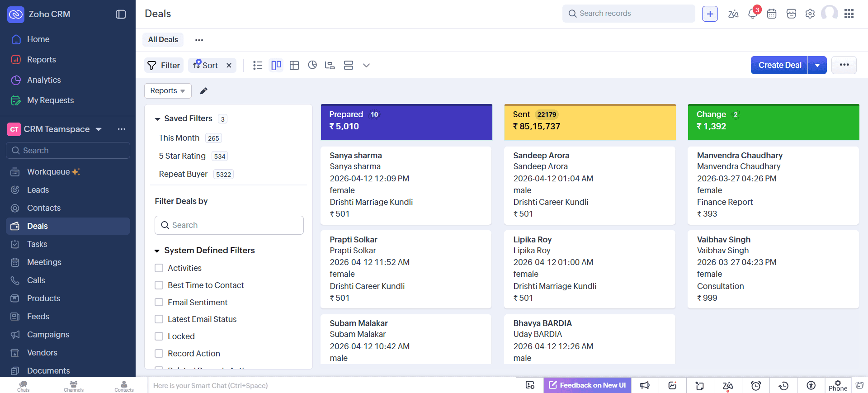This screenshot has height=393, width=868.
Task: Collapse the sidebar with the panel toggle icon
Action: (121, 14)
